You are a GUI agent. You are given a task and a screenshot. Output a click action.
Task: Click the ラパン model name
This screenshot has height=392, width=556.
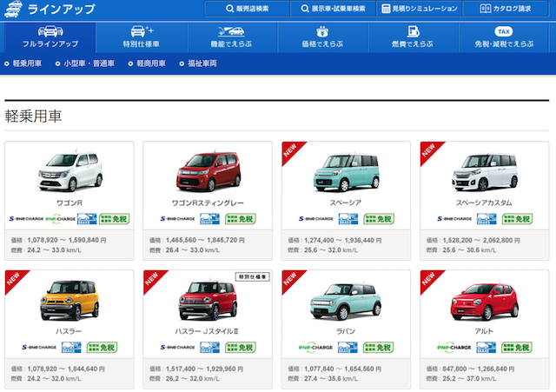point(346,331)
